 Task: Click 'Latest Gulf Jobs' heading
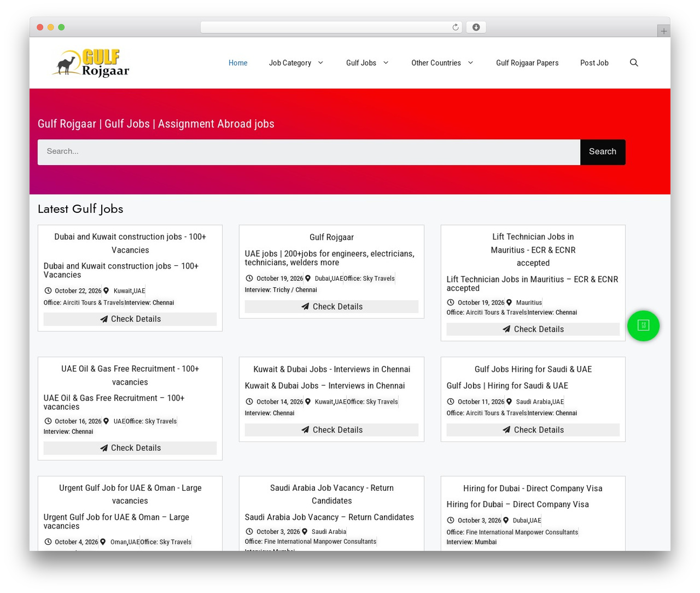pos(80,209)
